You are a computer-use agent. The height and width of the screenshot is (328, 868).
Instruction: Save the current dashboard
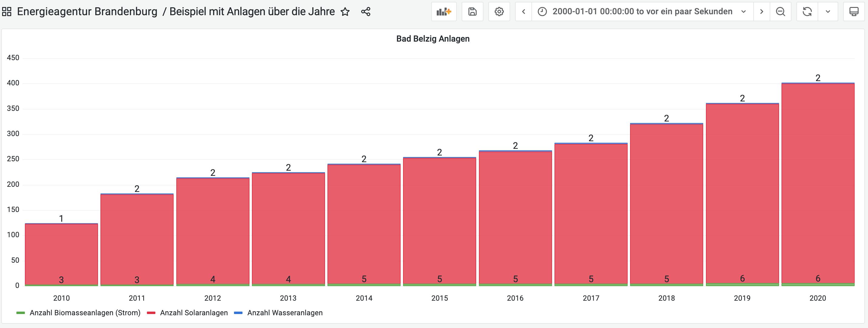[x=472, y=11]
